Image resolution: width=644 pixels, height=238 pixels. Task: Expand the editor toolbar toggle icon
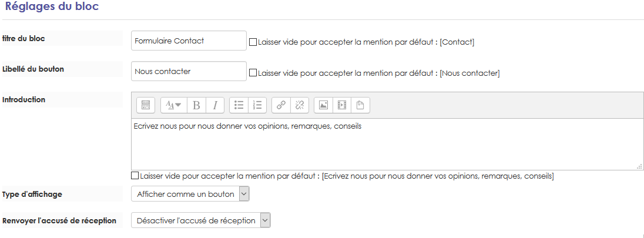146,105
